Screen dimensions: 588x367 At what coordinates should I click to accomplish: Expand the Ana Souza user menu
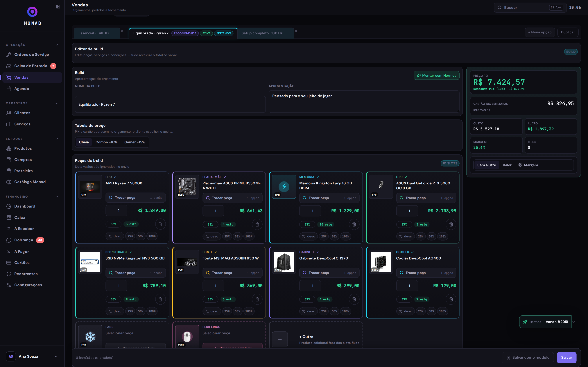[56, 356]
